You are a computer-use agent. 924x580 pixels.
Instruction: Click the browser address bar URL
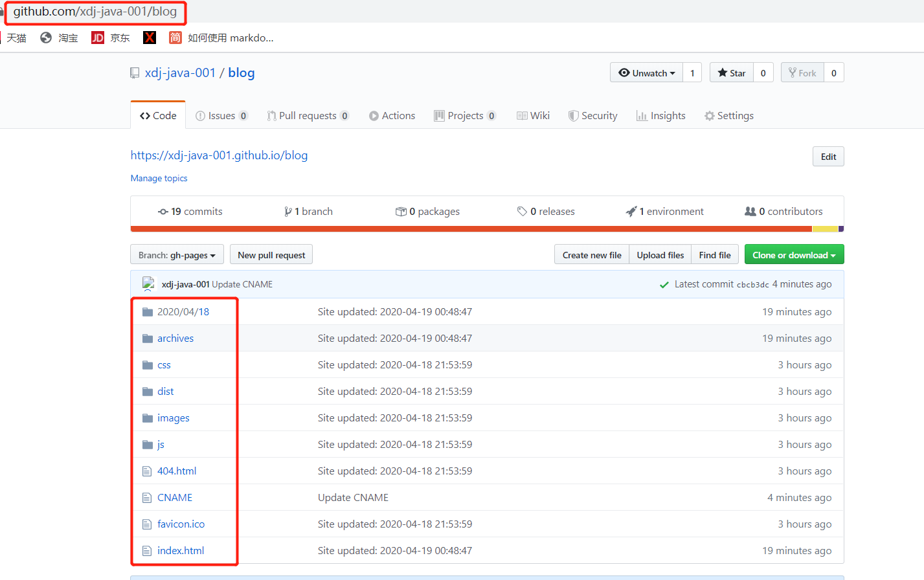pos(95,12)
